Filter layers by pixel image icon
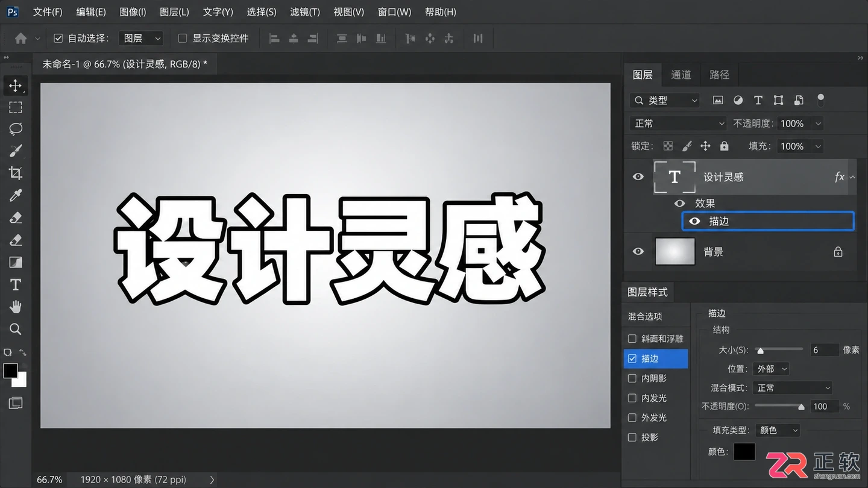868x488 pixels. 718,101
